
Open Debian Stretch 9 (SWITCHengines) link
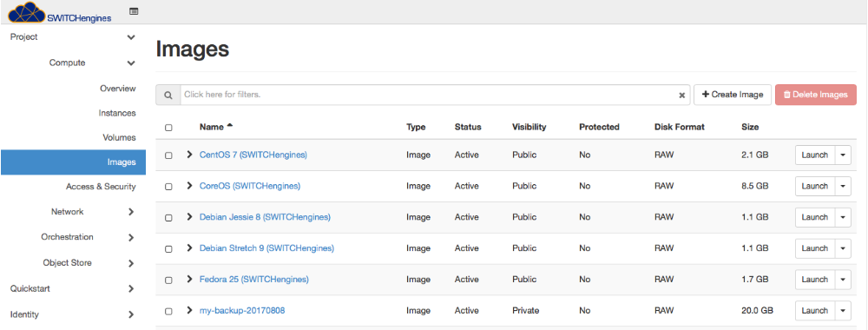tap(266, 248)
